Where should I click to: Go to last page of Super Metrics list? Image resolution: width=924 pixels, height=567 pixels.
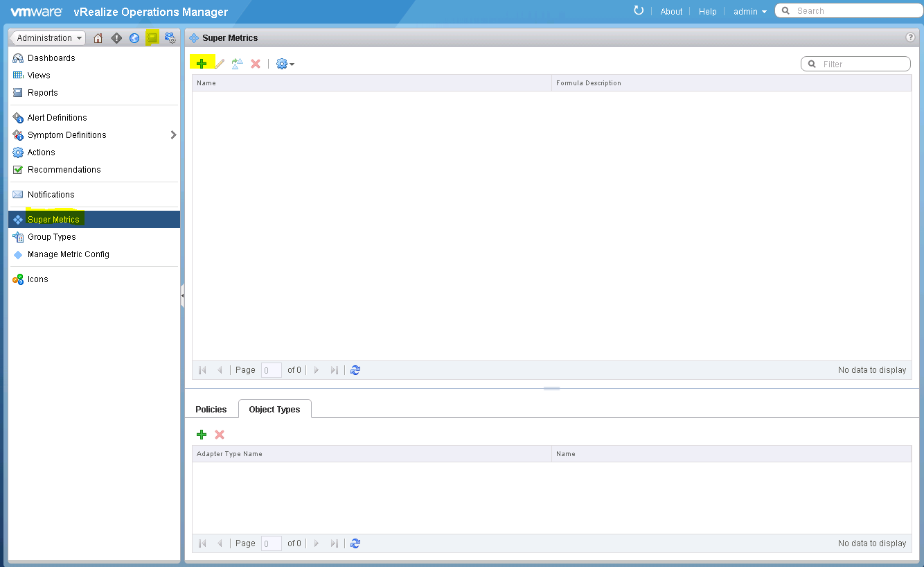335,370
